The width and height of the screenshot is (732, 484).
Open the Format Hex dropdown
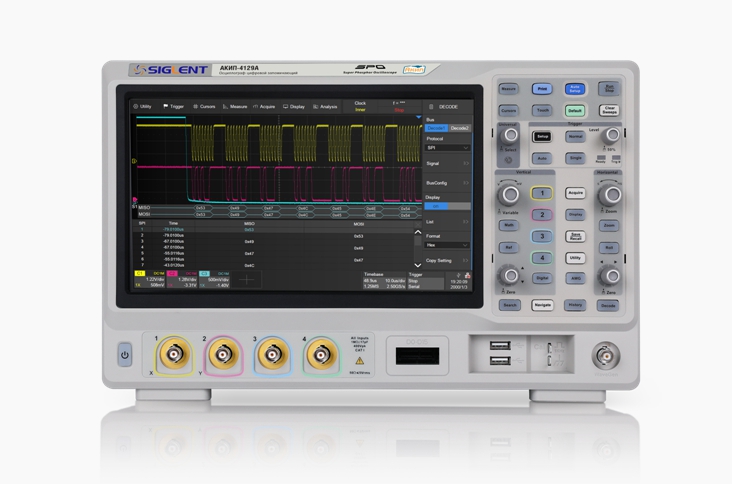click(x=447, y=245)
